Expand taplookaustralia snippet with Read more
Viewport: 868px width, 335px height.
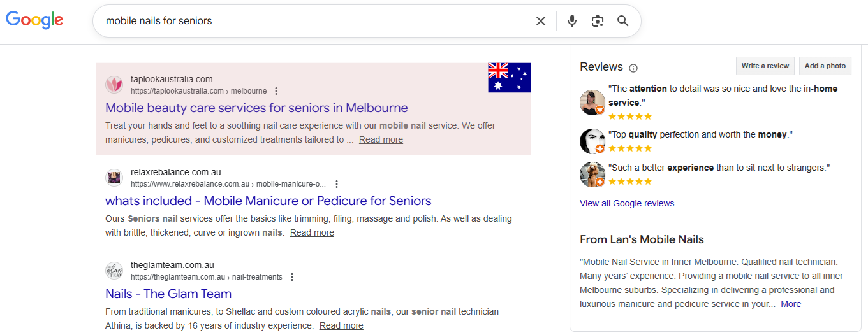381,139
